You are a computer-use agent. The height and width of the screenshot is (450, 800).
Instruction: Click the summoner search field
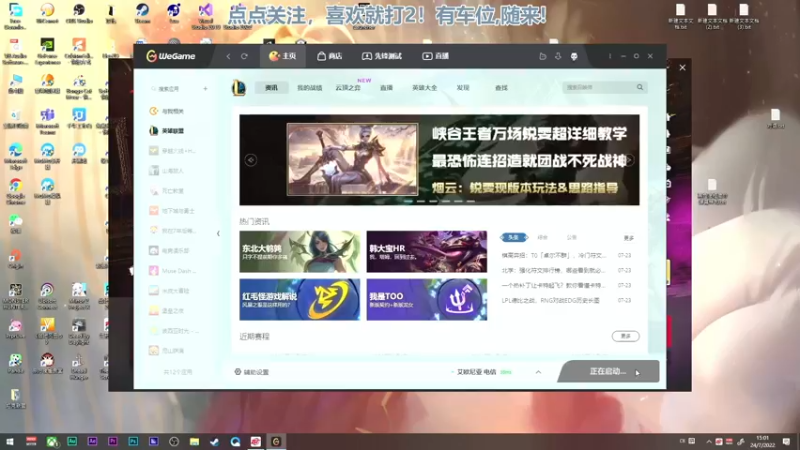click(x=598, y=87)
